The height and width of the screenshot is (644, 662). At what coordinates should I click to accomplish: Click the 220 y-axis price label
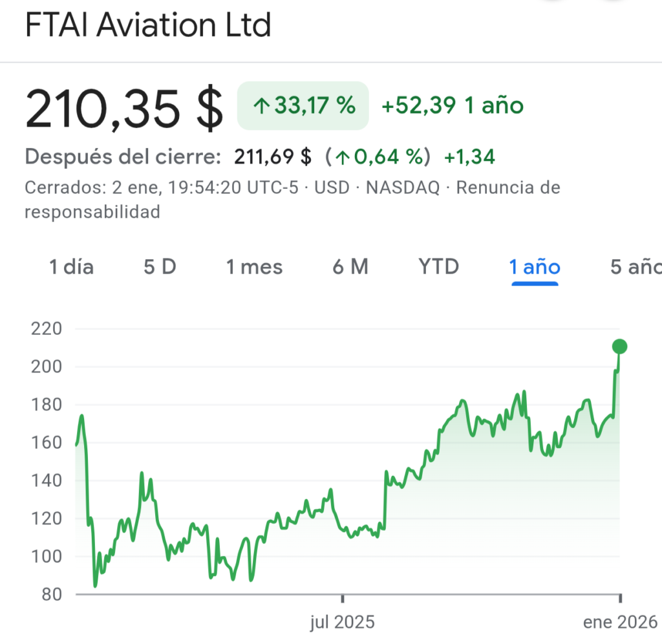(x=46, y=329)
